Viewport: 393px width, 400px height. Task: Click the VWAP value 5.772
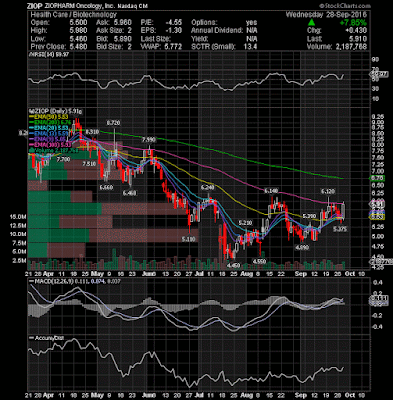point(174,47)
